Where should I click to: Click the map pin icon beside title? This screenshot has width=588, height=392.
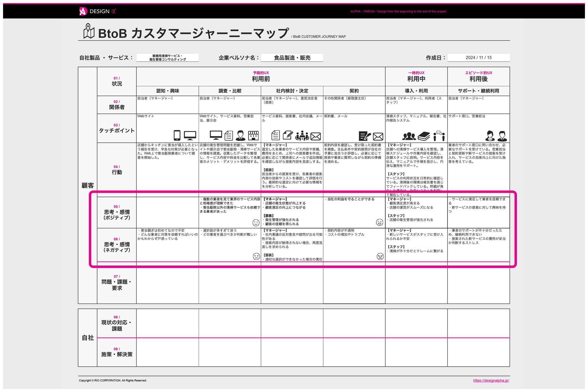(x=89, y=31)
